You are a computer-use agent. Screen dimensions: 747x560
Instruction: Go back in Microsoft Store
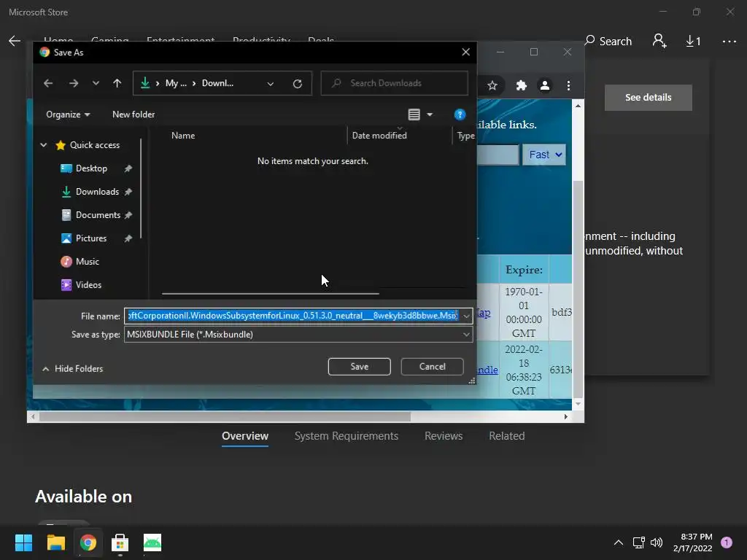[15, 41]
